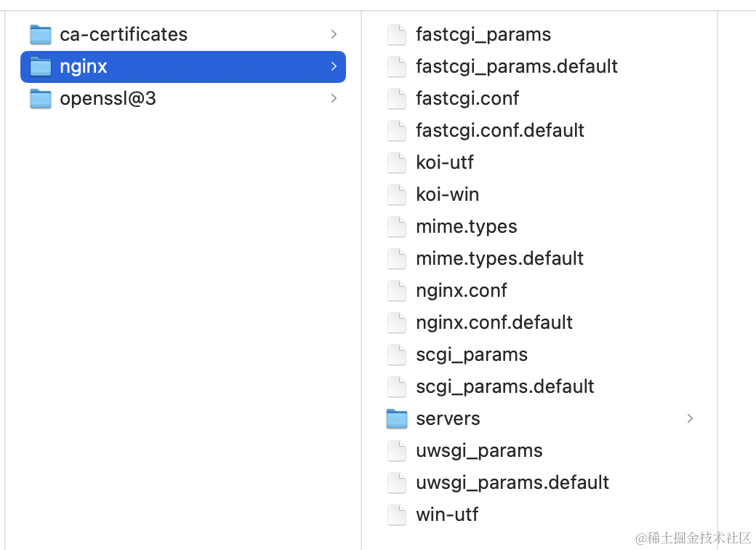Click the file icon beside nginx.conf
756x550 pixels.
(397, 290)
